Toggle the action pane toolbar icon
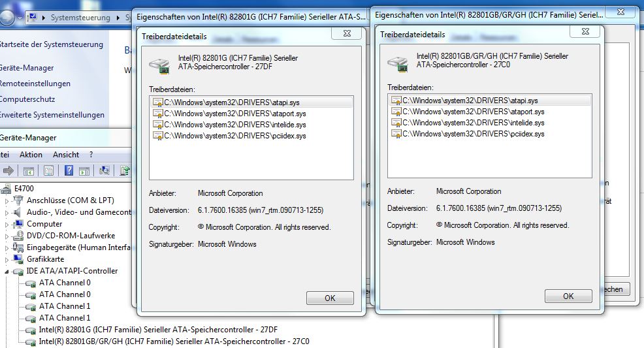644x348 pixels. pyautogui.click(x=84, y=170)
